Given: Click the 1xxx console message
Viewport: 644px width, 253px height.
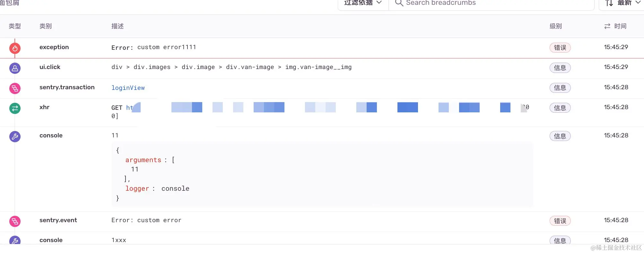Looking at the screenshot, I should pos(119,240).
